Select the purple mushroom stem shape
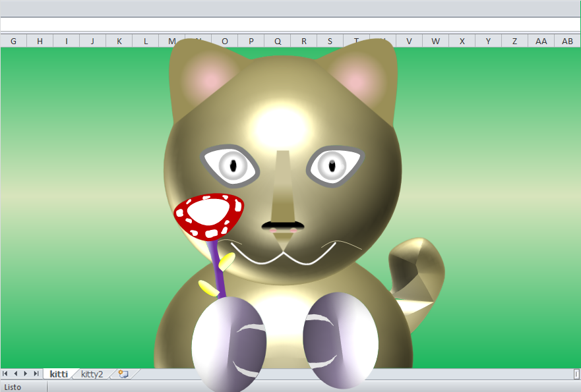The width and height of the screenshot is (581, 392). [216, 269]
